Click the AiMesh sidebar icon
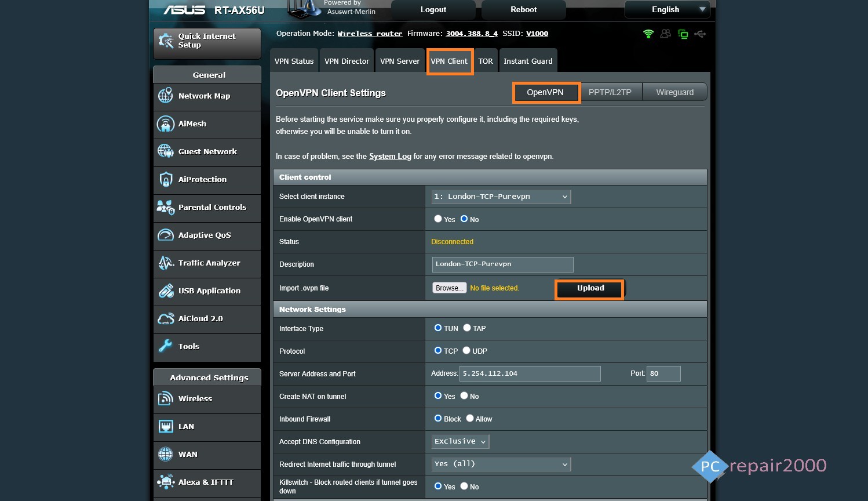The height and width of the screenshot is (501, 868). click(166, 124)
